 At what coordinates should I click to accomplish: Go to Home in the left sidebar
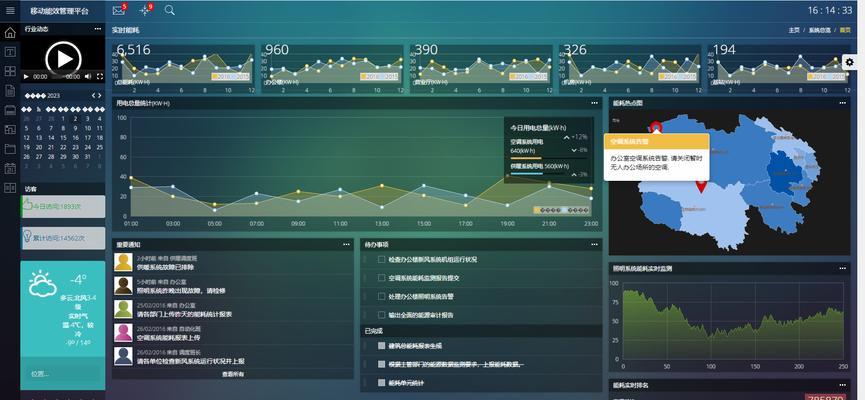click(x=10, y=33)
